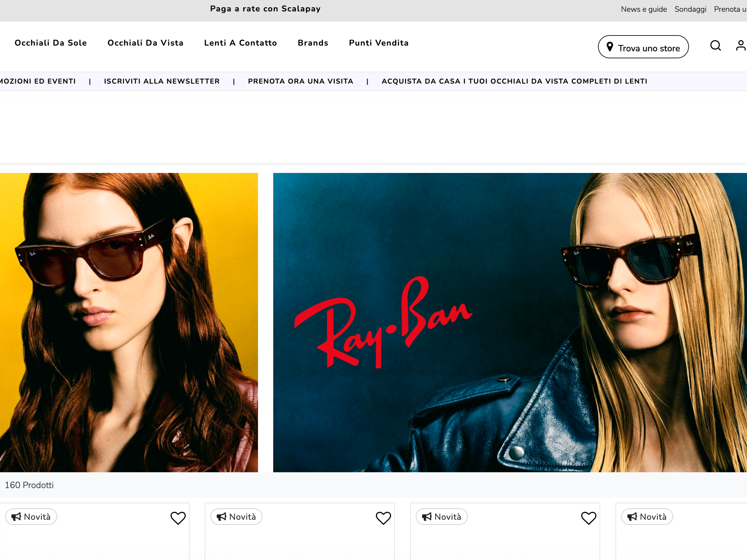Click Paga a rate con Scalapay banner
Viewport: 747px width, 560px height.
[x=266, y=9]
